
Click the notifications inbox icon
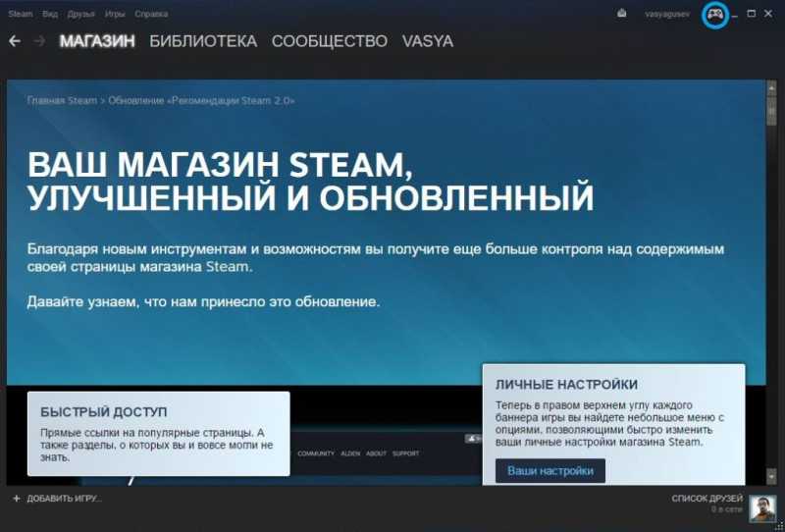622,14
